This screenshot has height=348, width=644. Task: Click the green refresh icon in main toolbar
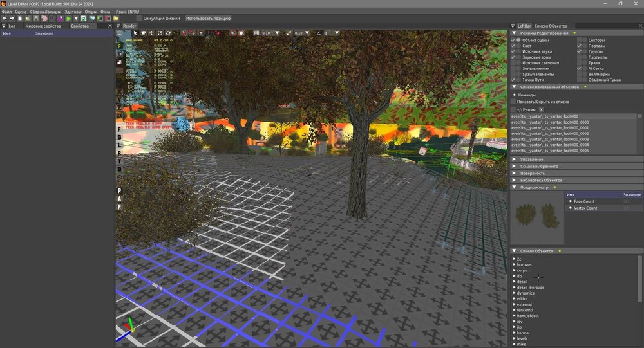click(84, 19)
